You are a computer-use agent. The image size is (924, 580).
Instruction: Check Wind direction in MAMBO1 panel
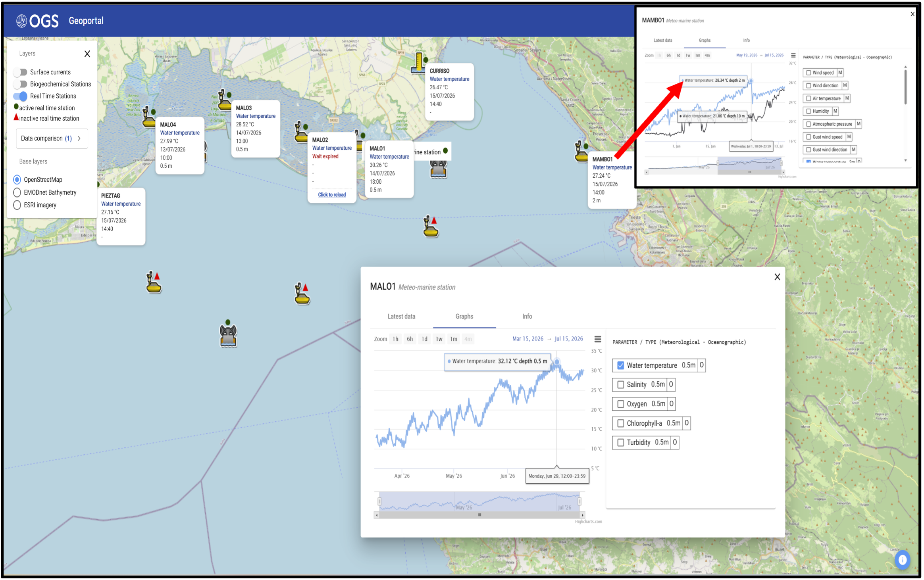[x=808, y=86]
